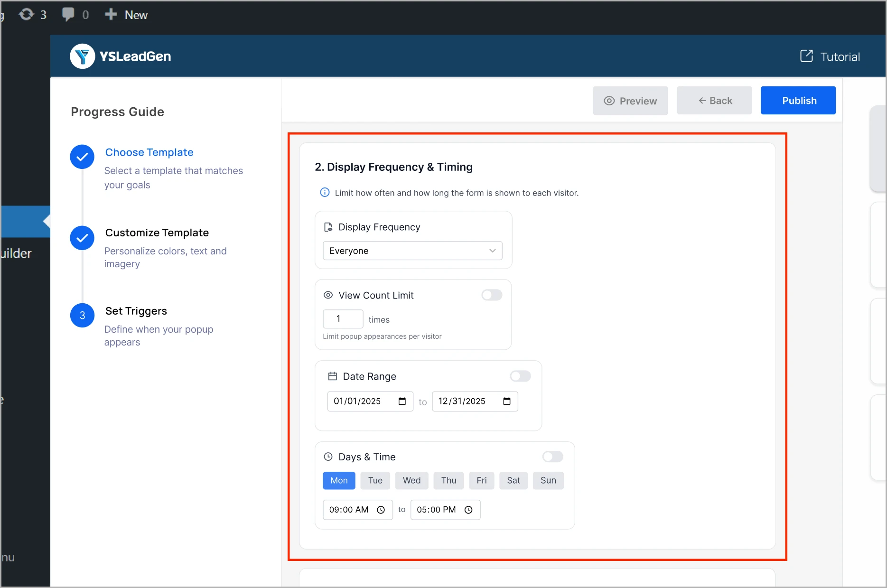Open the Tutorial external link icon

806,56
